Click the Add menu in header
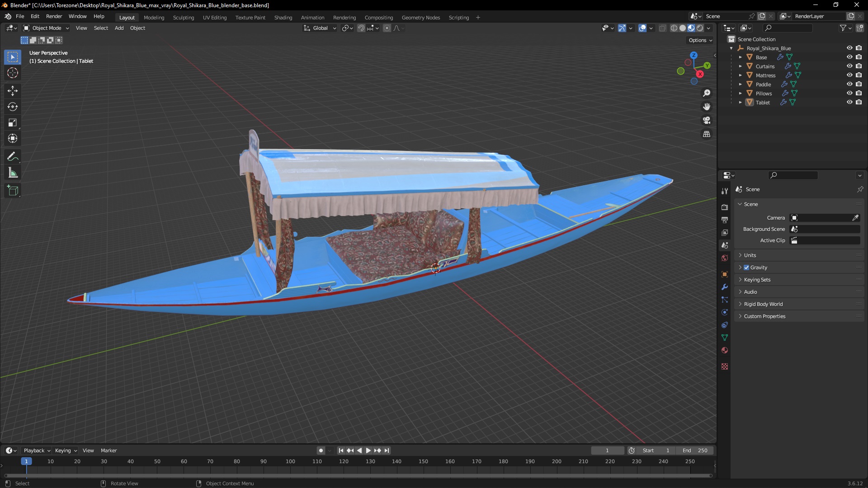Screen dimensions: 868x488 (x=118, y=28)
